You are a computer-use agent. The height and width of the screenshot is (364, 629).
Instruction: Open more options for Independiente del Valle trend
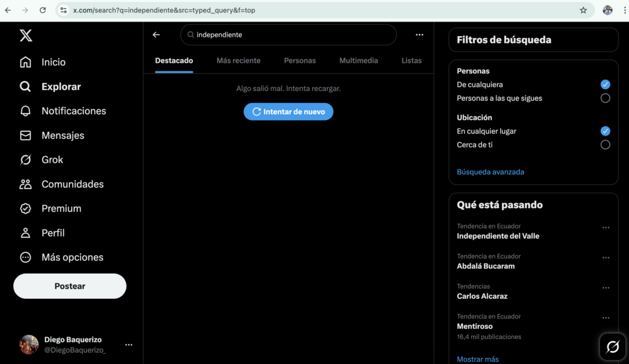tap(606, 228)
